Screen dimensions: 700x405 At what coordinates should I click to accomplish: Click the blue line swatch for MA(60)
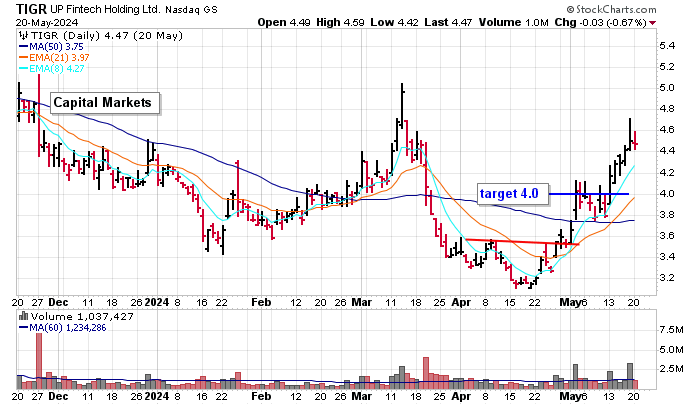pos(23,327)
